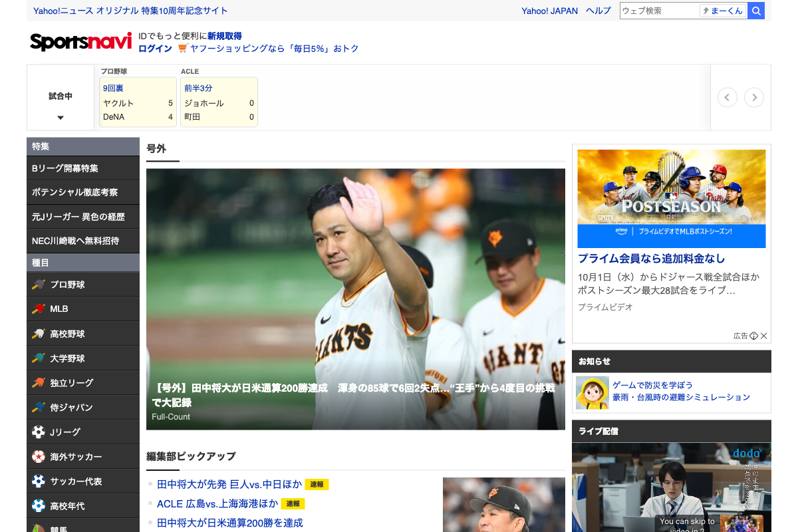
Task: Select the 海外サッカー ball icon
Action: click(x=39, y=457)
